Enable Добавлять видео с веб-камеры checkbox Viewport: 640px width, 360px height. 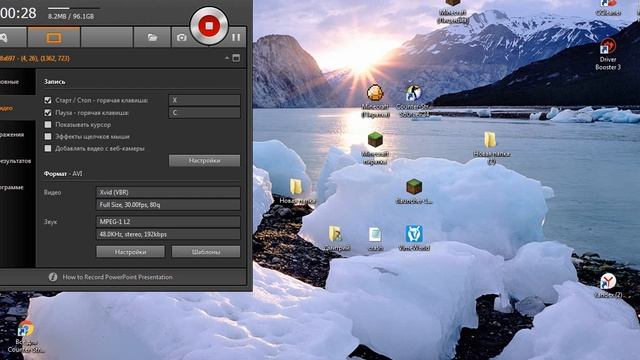[48, 148]
